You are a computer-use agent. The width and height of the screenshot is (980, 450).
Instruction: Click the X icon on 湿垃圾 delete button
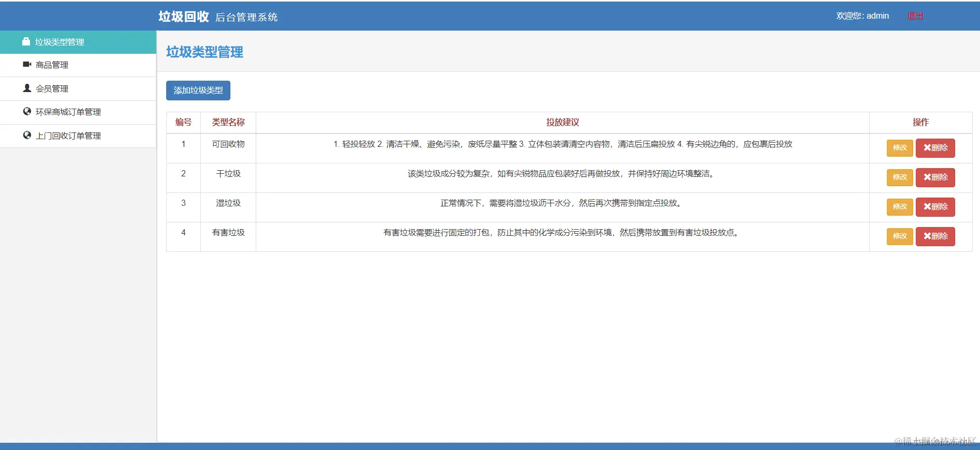point(927,207)
